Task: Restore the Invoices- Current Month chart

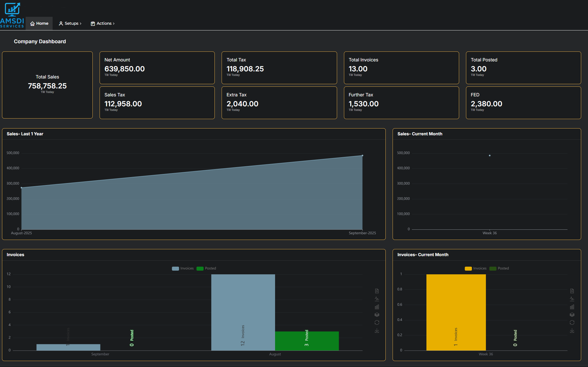Action: click(572, 322)
